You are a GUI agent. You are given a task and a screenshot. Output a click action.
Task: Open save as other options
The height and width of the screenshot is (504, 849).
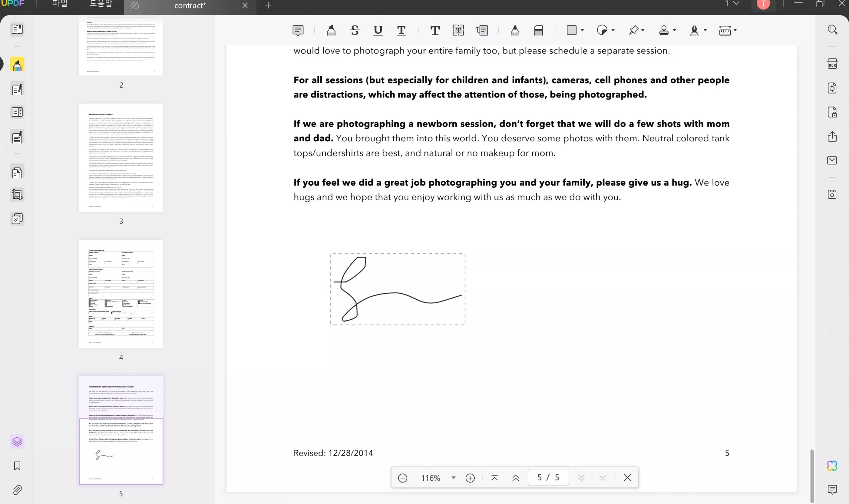click(832, 195)
